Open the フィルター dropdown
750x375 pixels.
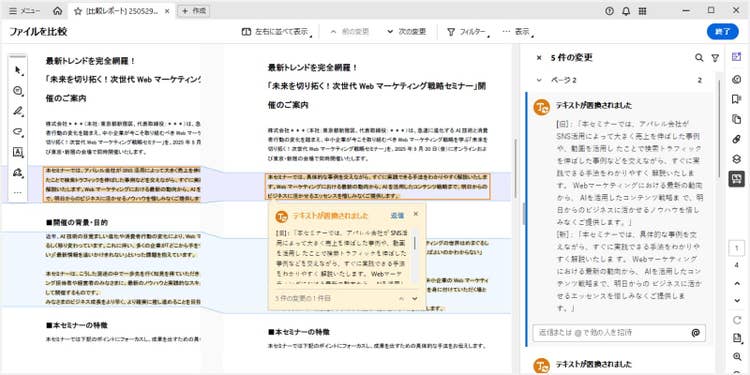point(468,32)
